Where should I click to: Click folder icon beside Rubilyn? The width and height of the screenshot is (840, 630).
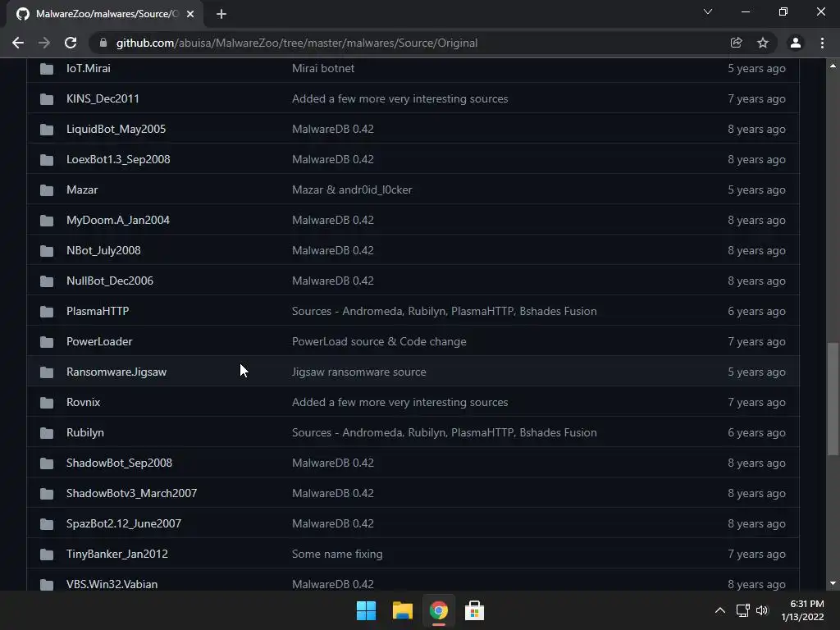[47, 433]
